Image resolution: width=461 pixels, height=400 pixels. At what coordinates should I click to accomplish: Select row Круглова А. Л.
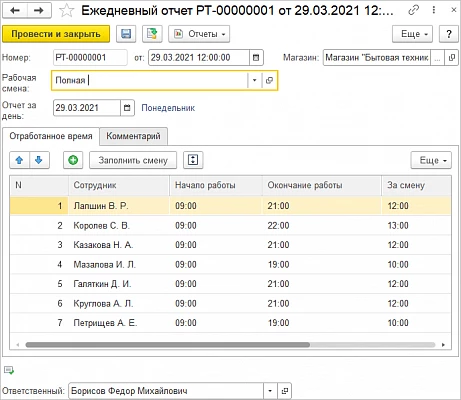coord(231,303)
